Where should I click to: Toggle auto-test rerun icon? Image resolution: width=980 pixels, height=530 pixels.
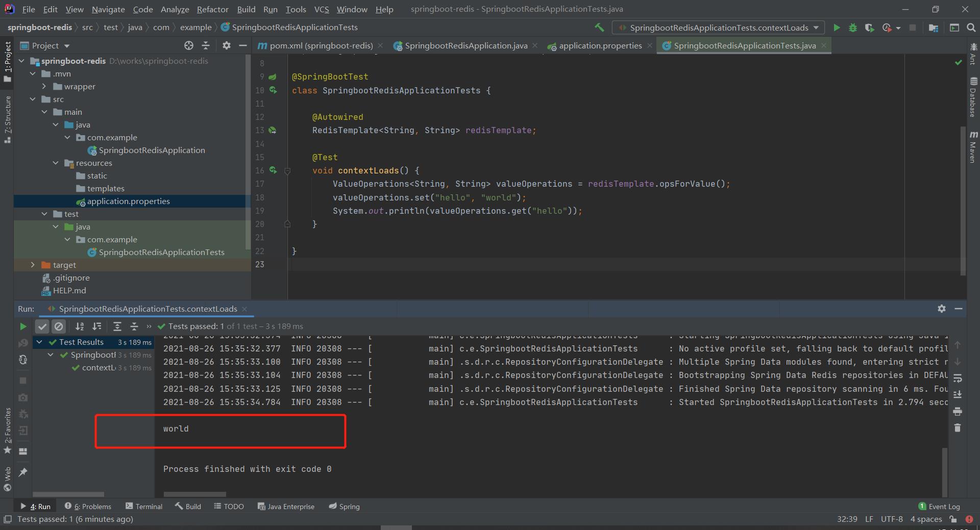tap(23, 360)
